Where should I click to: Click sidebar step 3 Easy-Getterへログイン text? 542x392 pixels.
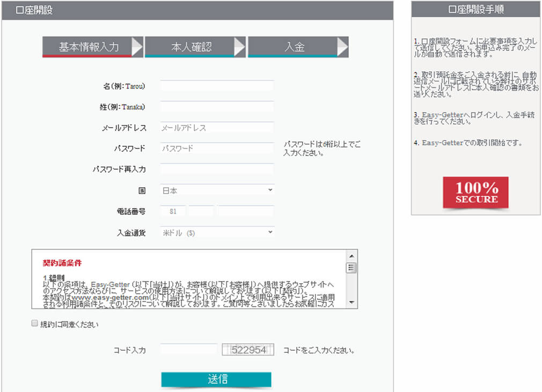474,118
